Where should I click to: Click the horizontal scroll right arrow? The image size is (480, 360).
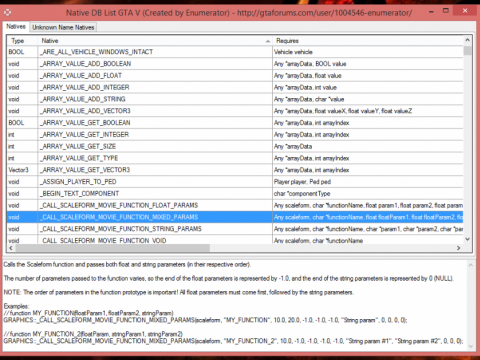pos(459,248)
